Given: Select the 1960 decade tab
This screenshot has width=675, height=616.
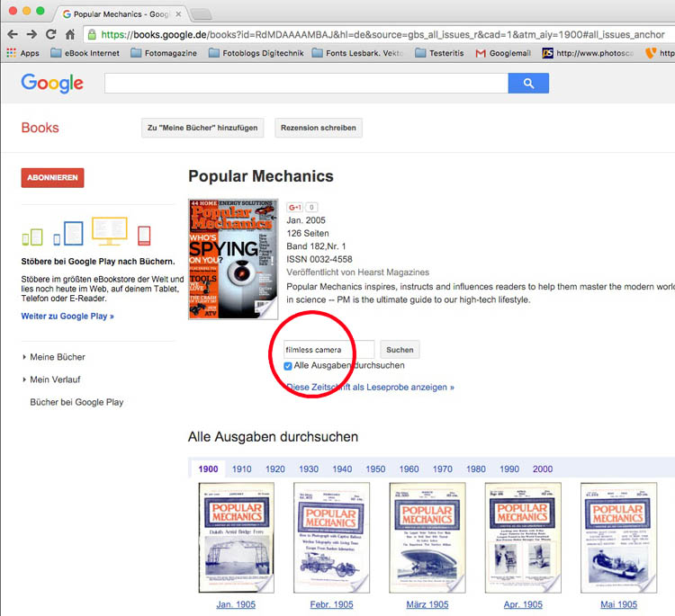Looking at the screenshot, I should (x=409, y=469).
